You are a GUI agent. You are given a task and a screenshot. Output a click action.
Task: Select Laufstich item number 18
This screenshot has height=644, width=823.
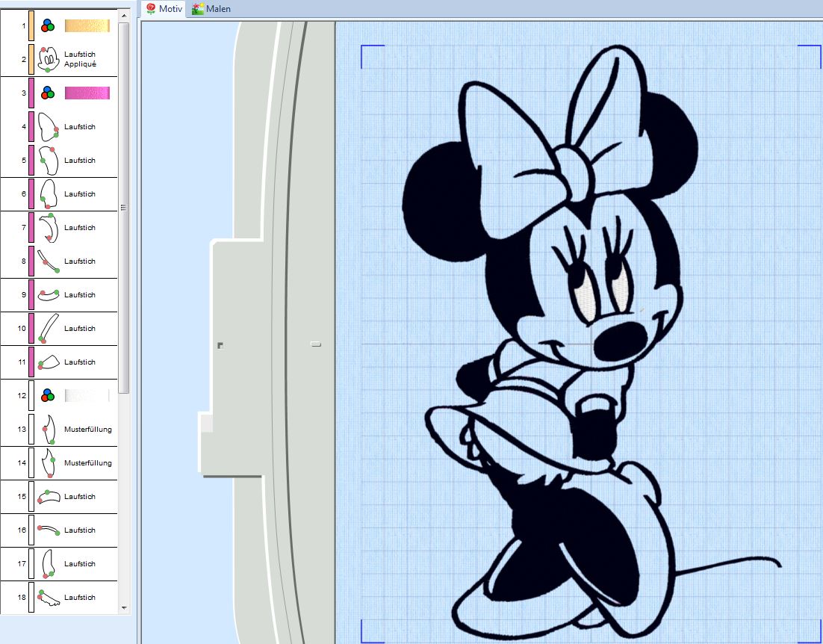[78, 598]
